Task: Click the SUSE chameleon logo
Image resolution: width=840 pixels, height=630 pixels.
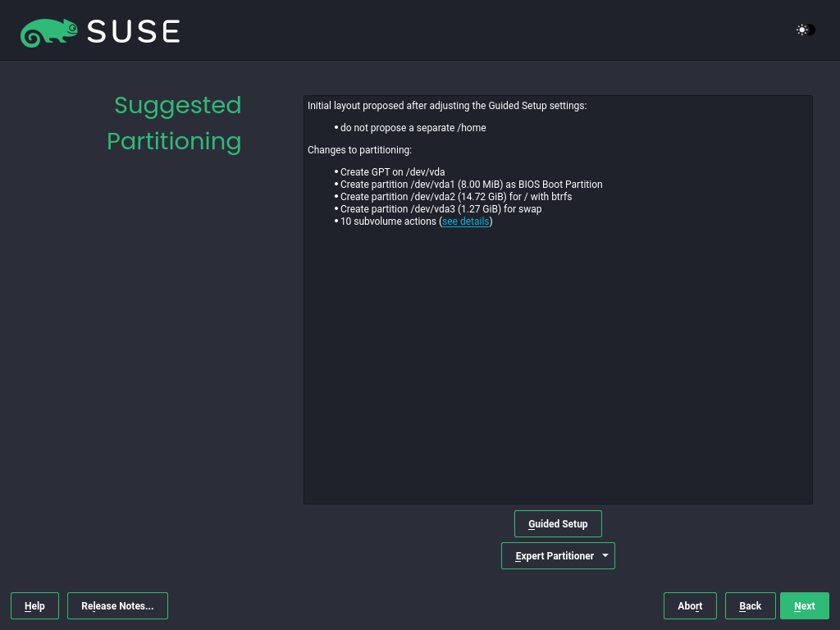Action: [49, 30]
